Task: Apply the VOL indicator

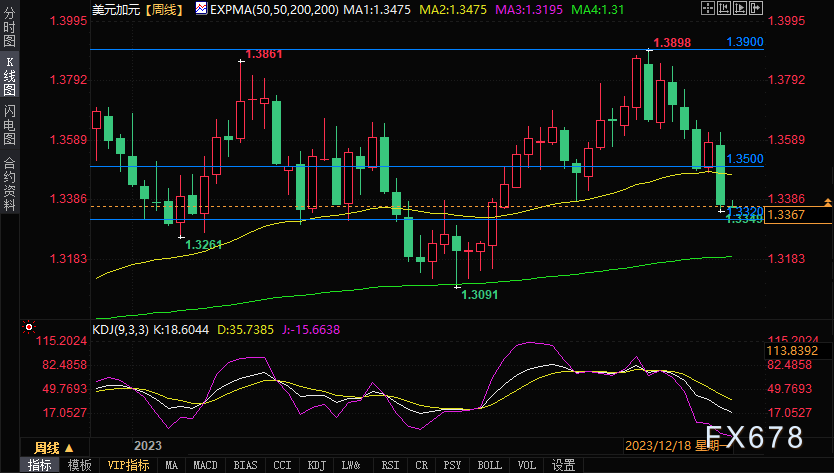Action: 527,465
